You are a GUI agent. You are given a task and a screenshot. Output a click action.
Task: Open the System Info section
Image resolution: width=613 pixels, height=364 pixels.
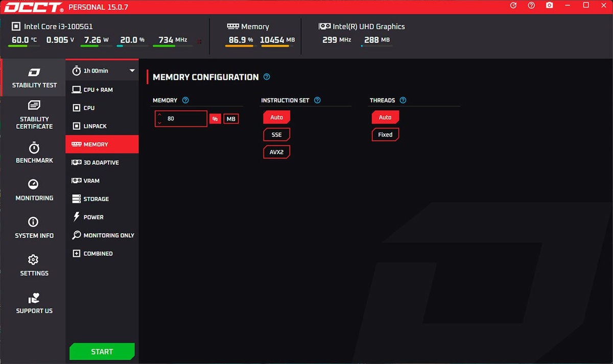pos(34,228)
